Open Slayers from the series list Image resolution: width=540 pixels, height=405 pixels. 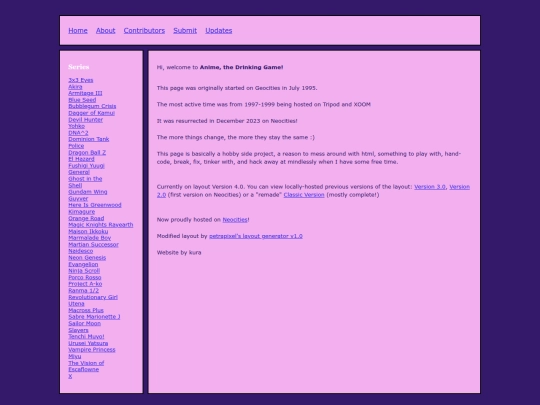[x=78, y=330]
